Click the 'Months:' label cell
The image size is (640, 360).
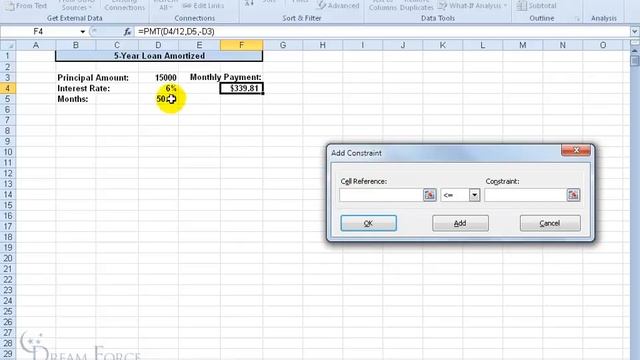pyautogui.click(x=73, y=99)
